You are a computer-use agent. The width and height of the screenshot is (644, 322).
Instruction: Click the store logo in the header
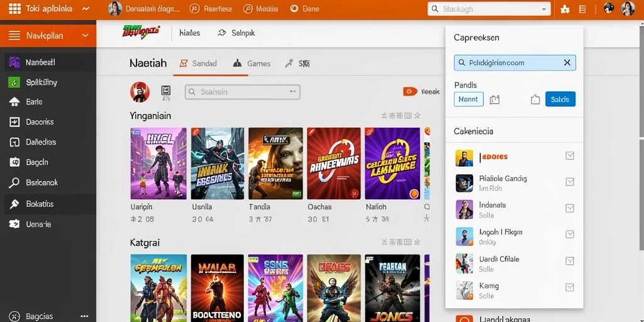point(141,32)
